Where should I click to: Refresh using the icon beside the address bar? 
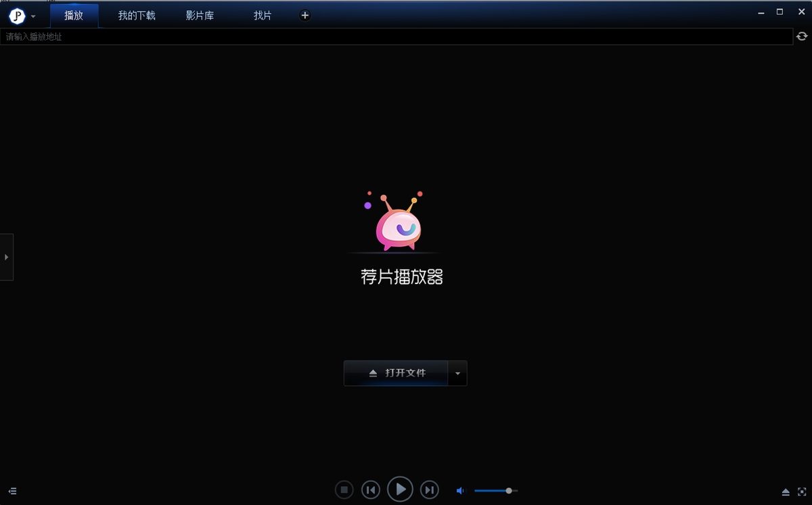click(x=802, y=37)
